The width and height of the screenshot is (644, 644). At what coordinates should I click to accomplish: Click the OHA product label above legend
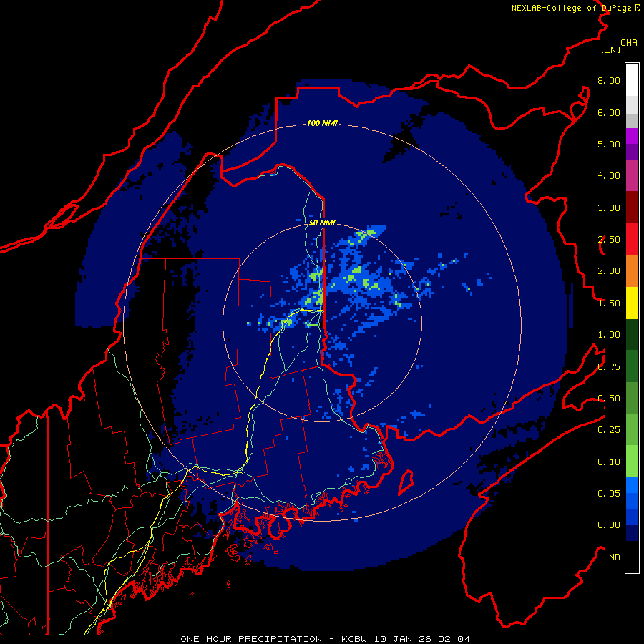tap(629, 43)
